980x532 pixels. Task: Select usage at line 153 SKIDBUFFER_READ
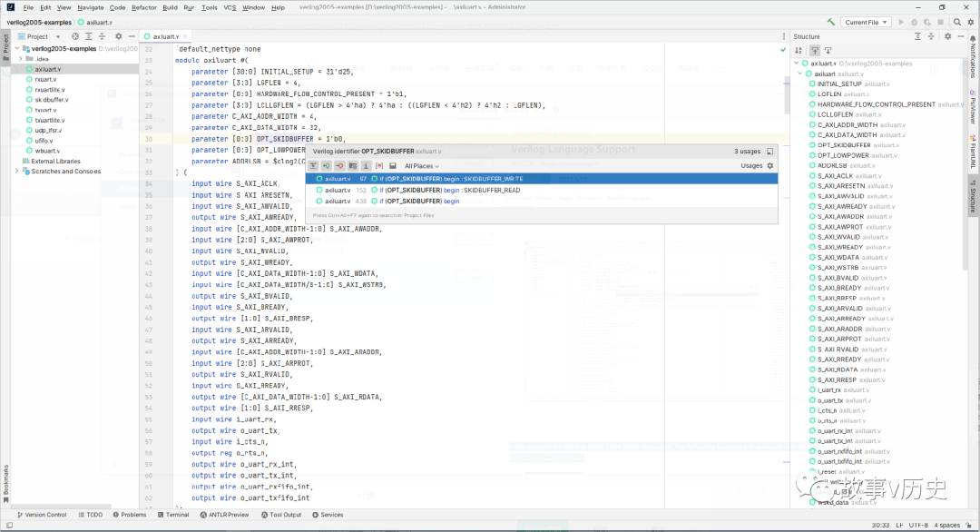(408, 190)
